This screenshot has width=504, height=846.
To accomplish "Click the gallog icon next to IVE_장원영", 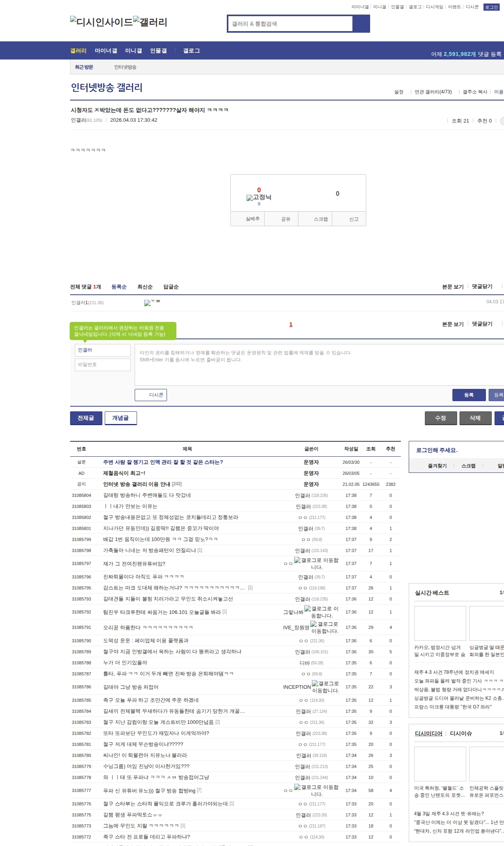I will 313,624.
